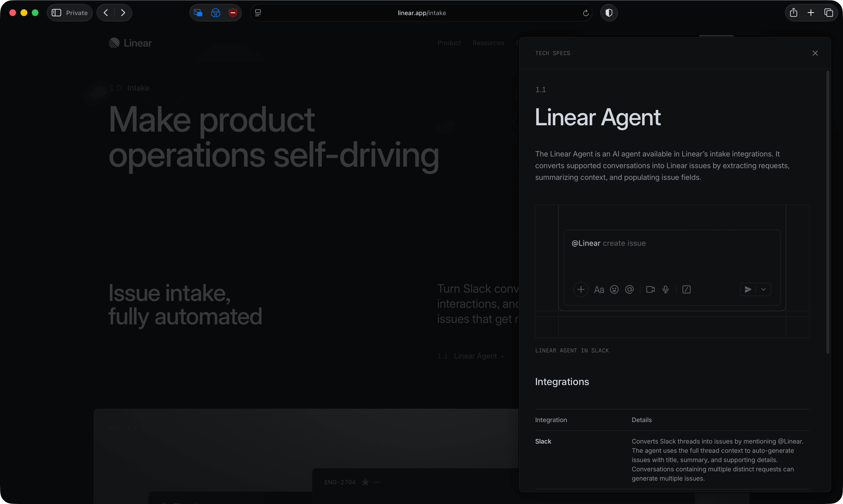Click the blue screens extension icon

[198, 13]
